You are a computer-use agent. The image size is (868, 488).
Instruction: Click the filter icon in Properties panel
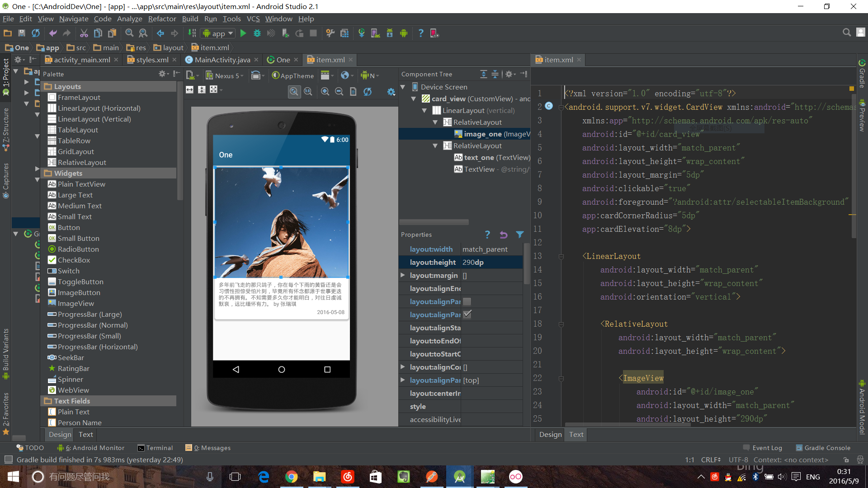coord(520,235)
